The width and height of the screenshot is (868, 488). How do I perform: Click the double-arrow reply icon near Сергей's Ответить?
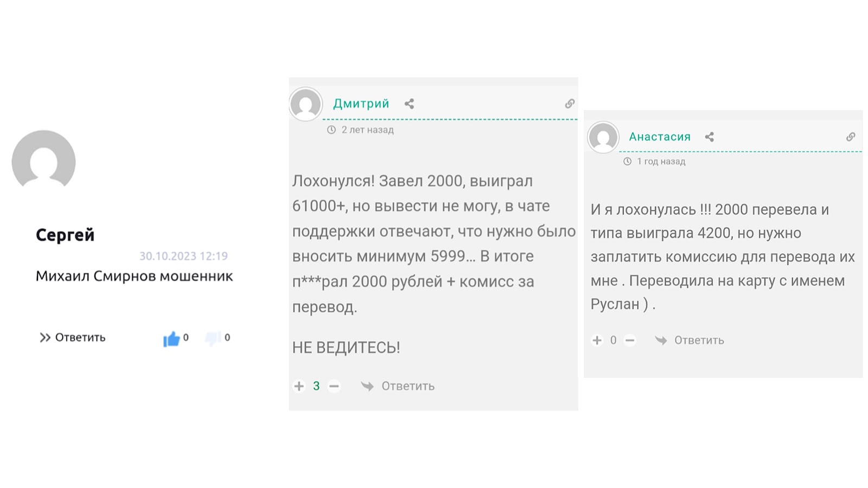click(x=44, y=337)
